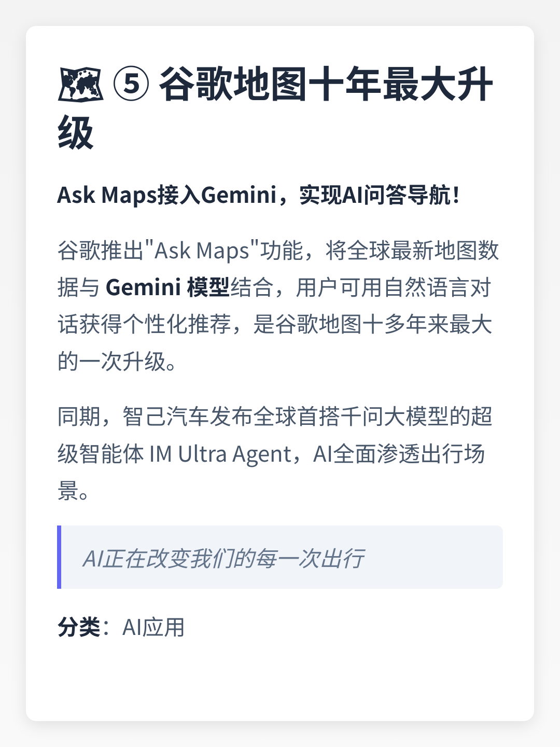Click the AI应用 category tag
This screenshot has height=747, width=560.
point(153,627)
